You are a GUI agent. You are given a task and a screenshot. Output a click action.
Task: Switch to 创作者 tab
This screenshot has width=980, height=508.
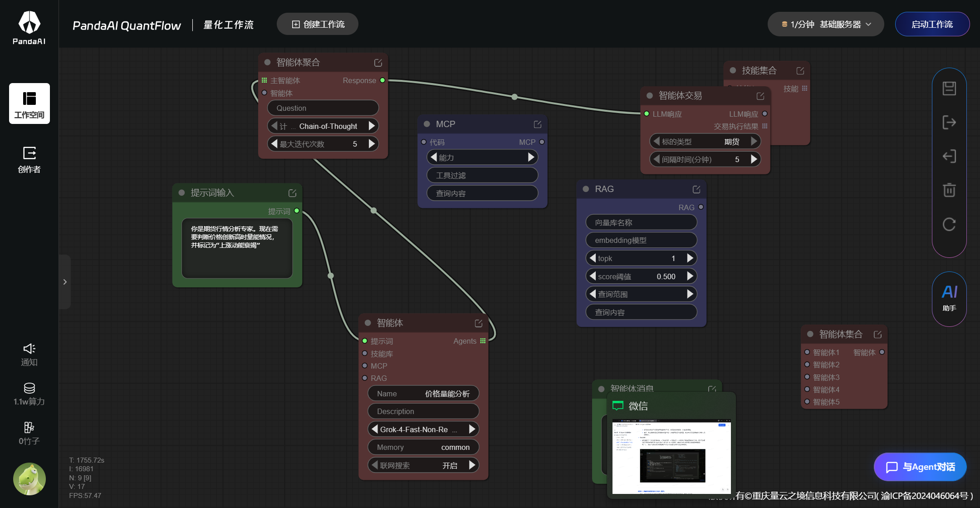29,160
